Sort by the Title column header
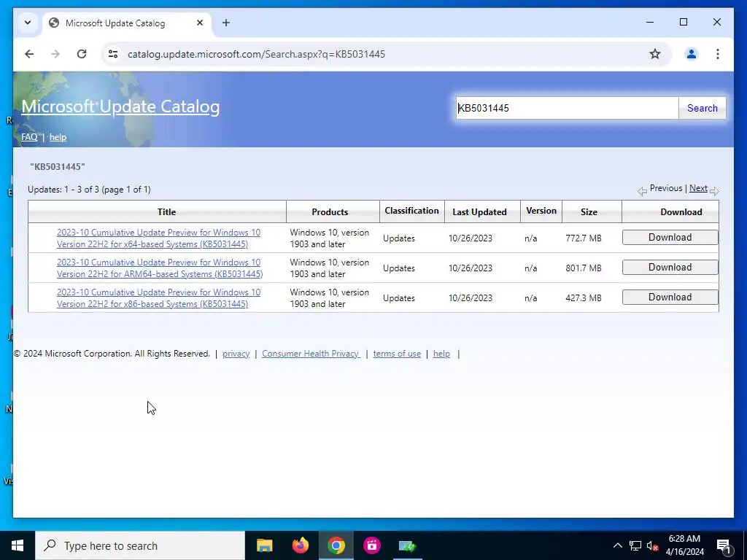Viewport: 747px width, 560px height. (167, 212)
